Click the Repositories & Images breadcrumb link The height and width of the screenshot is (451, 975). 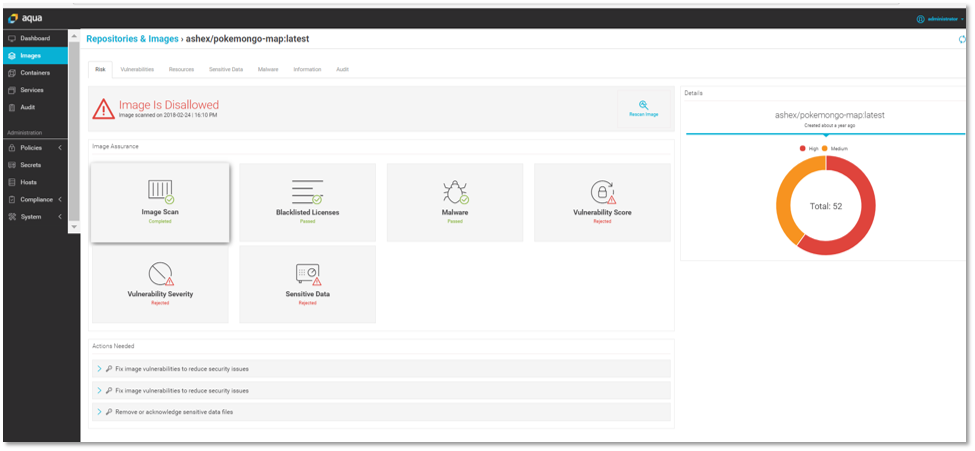132,39
